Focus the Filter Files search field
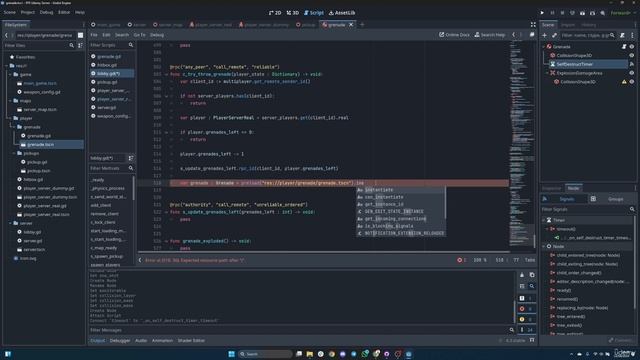The height and width of the screenshot is (360, 640). point(36,45)
